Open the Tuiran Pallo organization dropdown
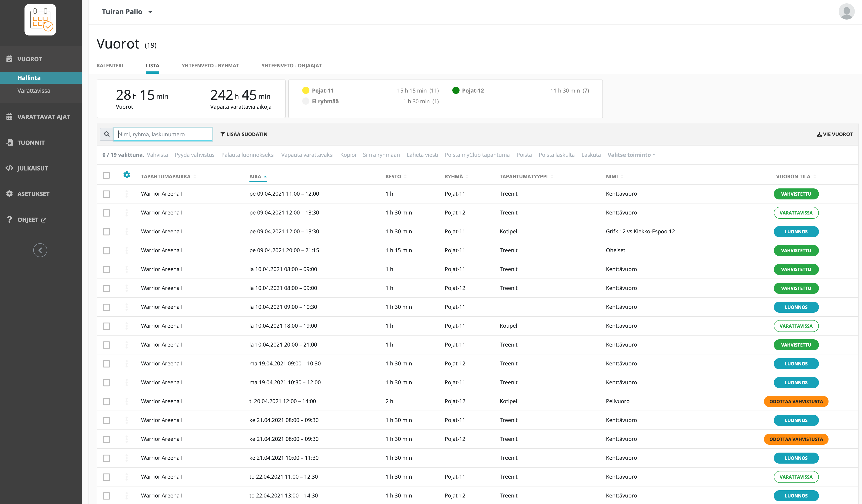862x504 pixels. 127,12
